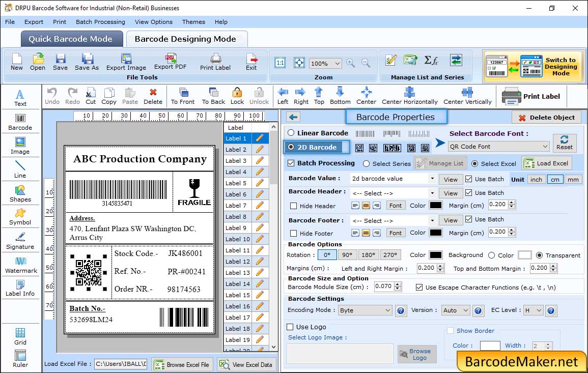Image resolution: width=588 pixels, height=373 pixels.
Task: Check the Hide Footer checkbox
Action: click(294, 233)
